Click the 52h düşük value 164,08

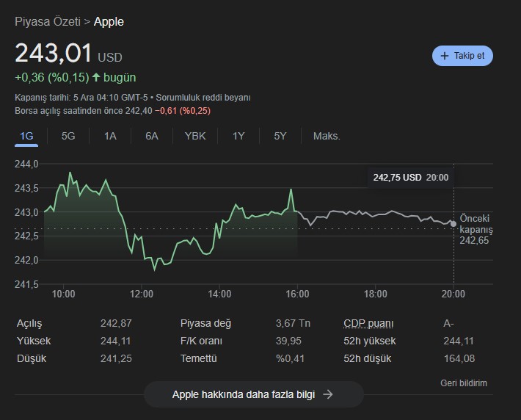point(459,358)
